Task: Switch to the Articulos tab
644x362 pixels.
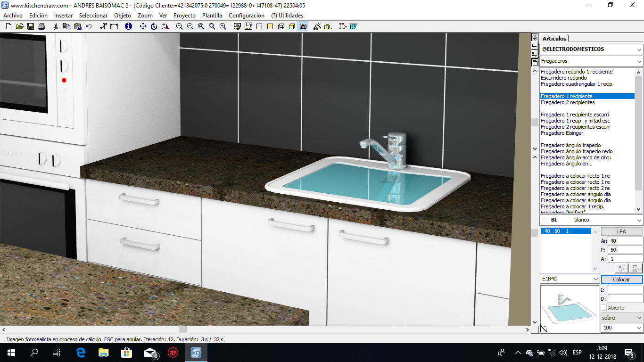Action: click(x=554, y=39)
